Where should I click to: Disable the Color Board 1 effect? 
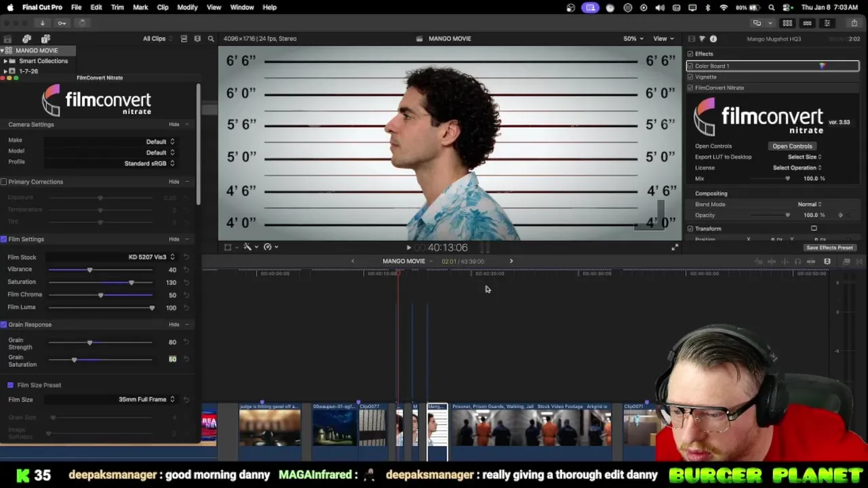coord(690,66)
